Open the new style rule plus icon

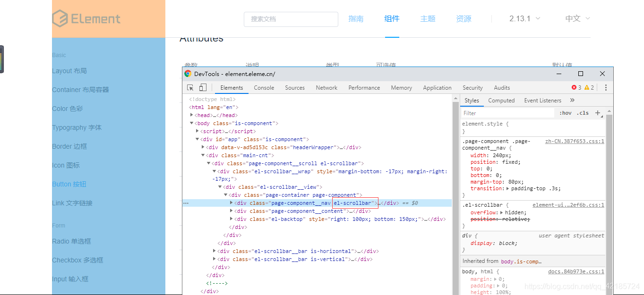(x=598, y=113)
